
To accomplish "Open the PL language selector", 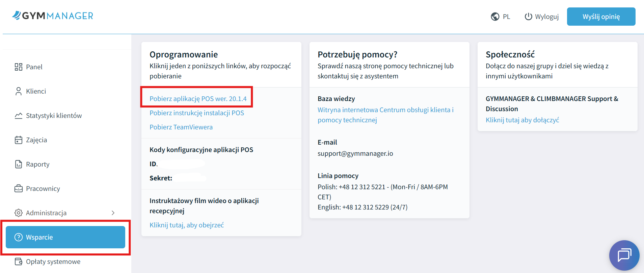I will point(506,17).
